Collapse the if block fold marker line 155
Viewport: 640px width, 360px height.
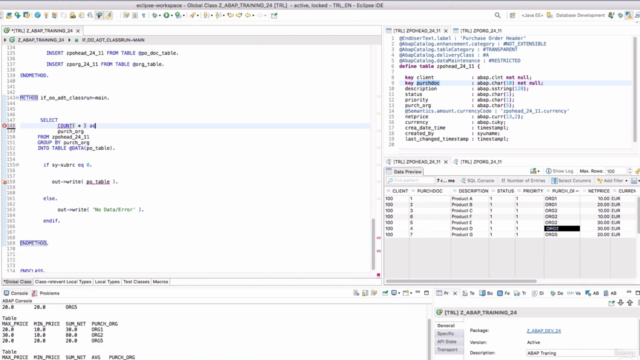tap(17, 165)
